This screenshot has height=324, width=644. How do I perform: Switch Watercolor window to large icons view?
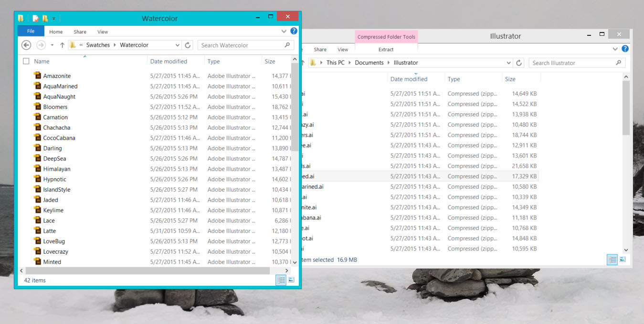tap(291, 280)
